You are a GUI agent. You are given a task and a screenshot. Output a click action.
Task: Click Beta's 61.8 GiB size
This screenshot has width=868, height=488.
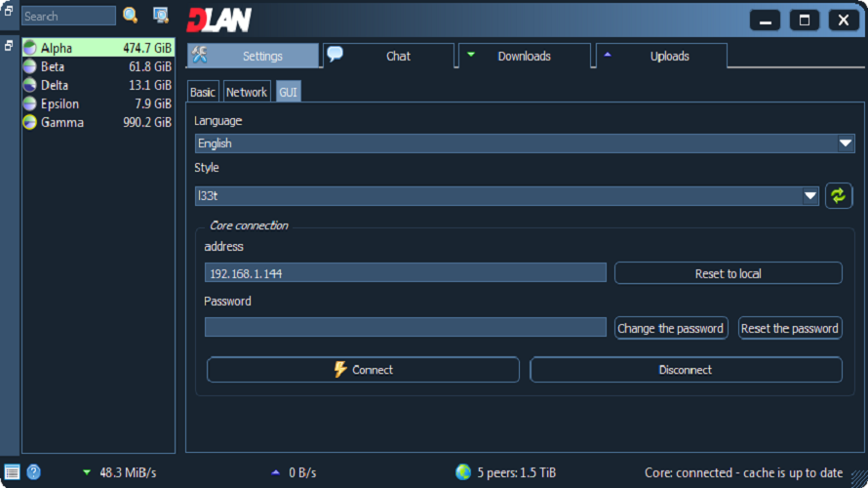click(150, 66)
